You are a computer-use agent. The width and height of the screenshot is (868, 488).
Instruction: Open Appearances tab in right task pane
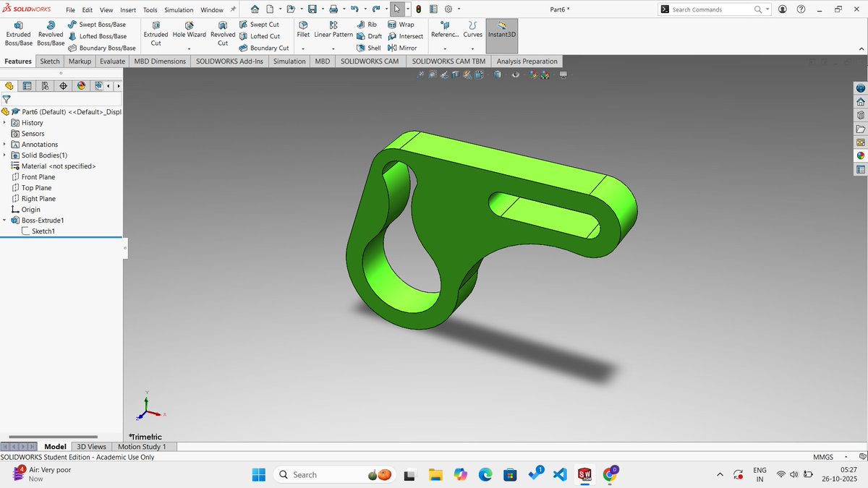(x=860, y=155)
